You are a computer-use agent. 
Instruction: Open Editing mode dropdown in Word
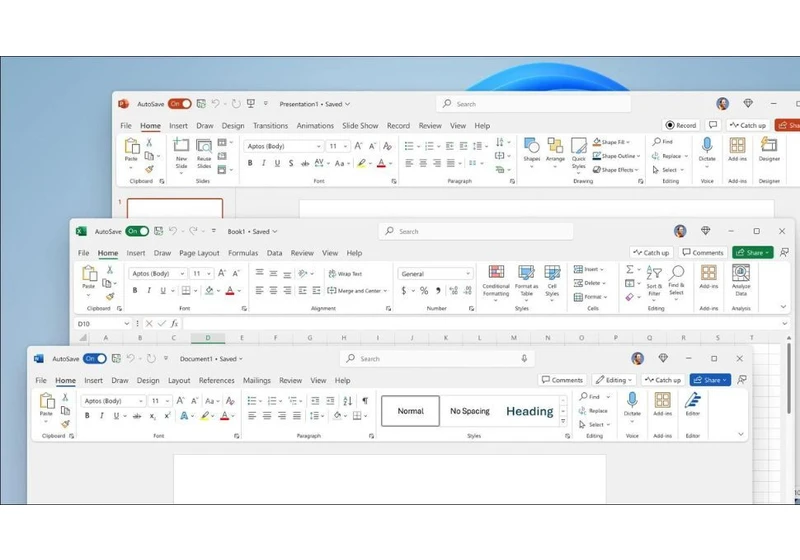click(614, 380)
